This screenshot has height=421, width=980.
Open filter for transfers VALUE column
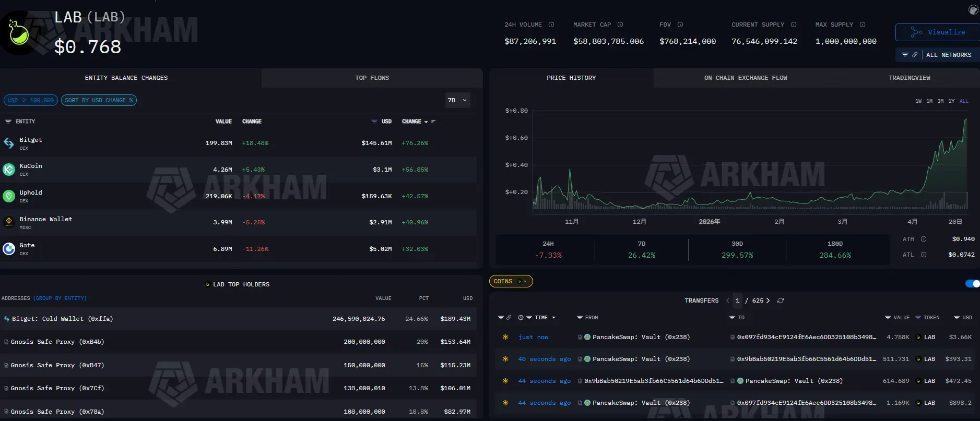coord(888,318)
